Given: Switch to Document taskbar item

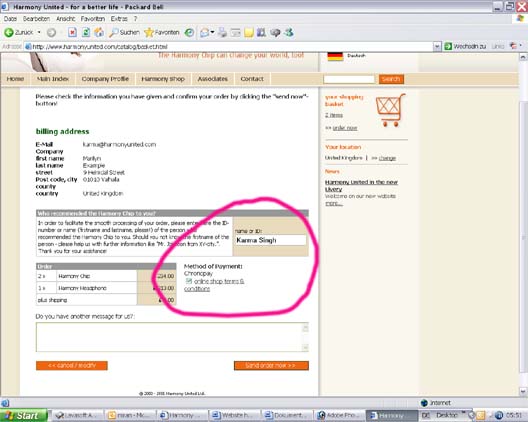Looking at the screenshot, I should (287, 416).
